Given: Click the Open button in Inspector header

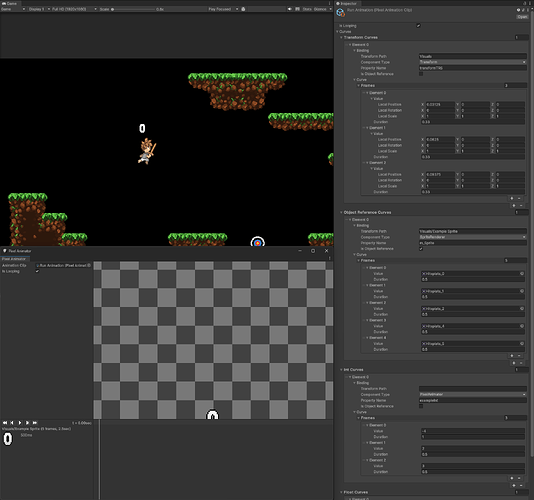Looking at the screenshot, I should pyautogui.click(x=522, y=17).
